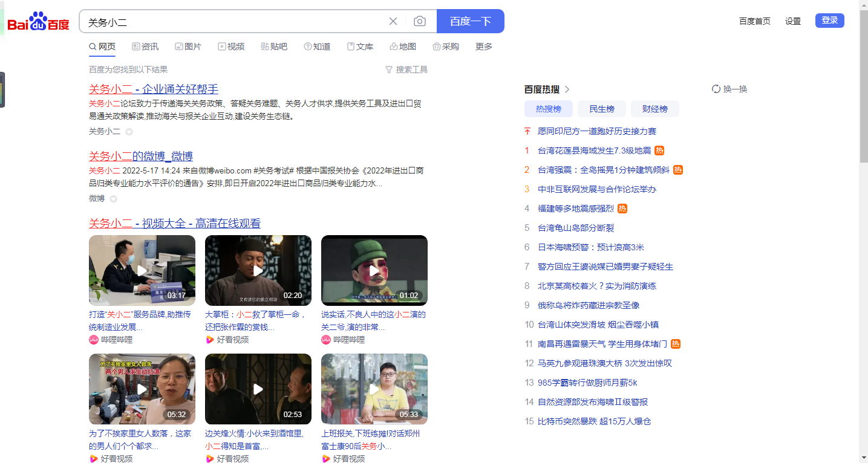Switch to the 视频 tab

tap(231, 47)
